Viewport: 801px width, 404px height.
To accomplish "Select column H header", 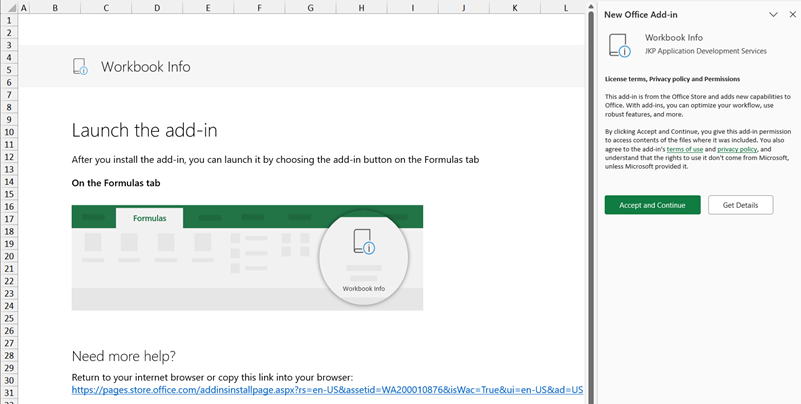I will point(361,8).
